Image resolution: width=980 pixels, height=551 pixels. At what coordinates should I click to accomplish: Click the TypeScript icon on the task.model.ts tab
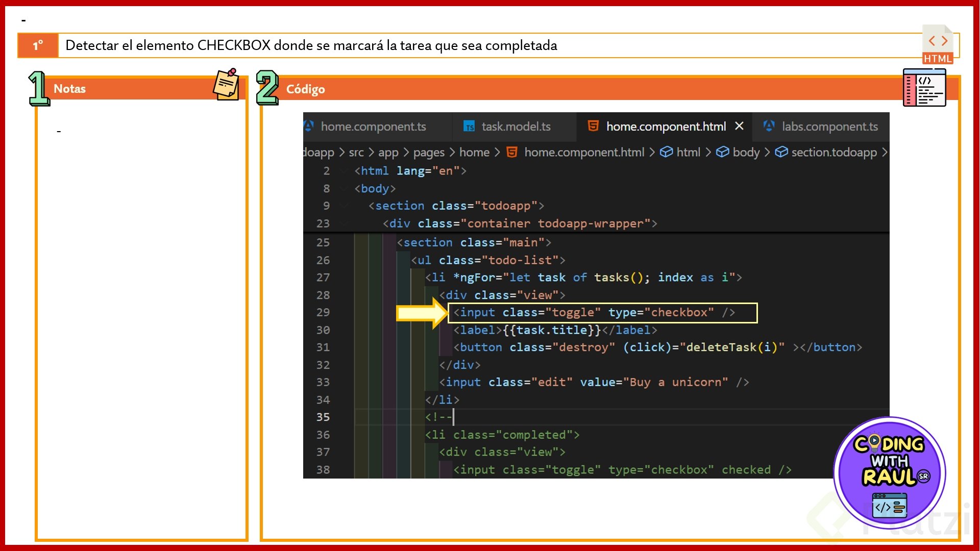(469, 127)
